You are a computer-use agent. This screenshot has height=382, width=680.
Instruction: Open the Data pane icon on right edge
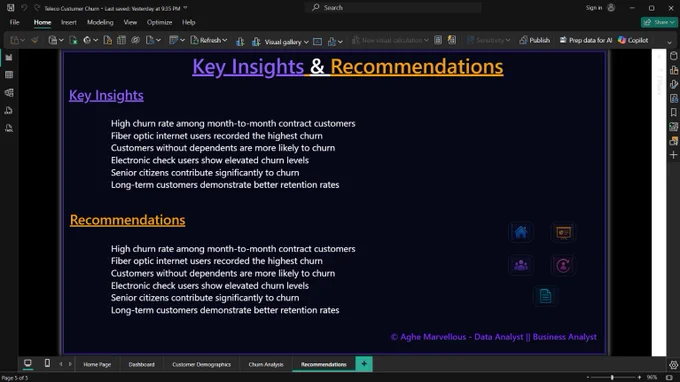673,56
